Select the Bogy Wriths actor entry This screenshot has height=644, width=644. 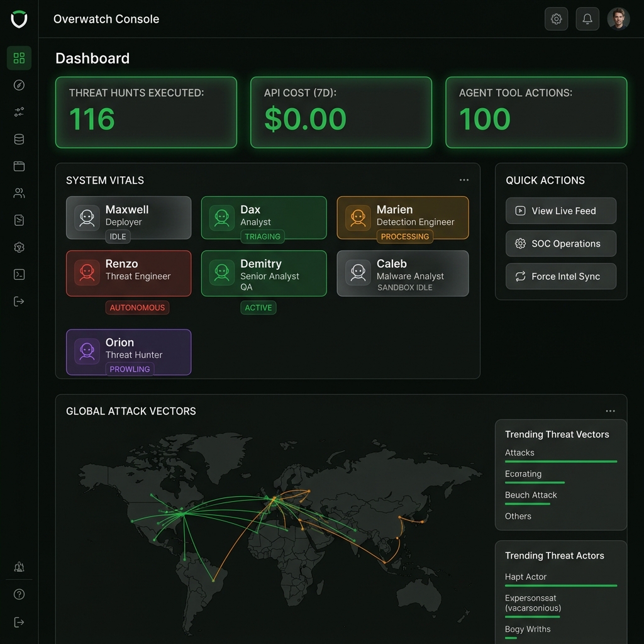(x=528, y=629)
